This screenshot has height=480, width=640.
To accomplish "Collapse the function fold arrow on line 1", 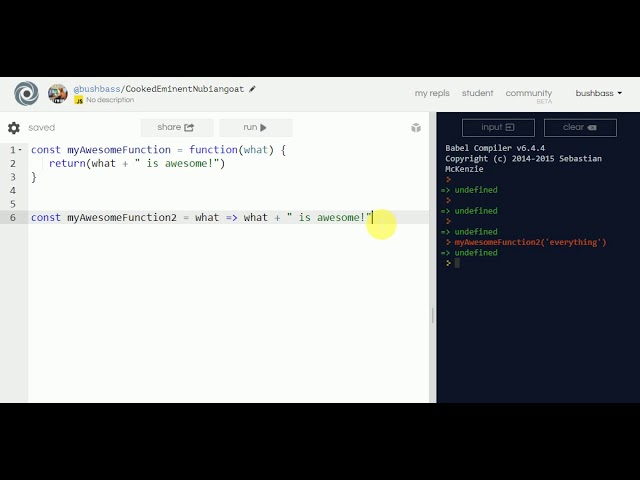I will (x=20, y=150).
